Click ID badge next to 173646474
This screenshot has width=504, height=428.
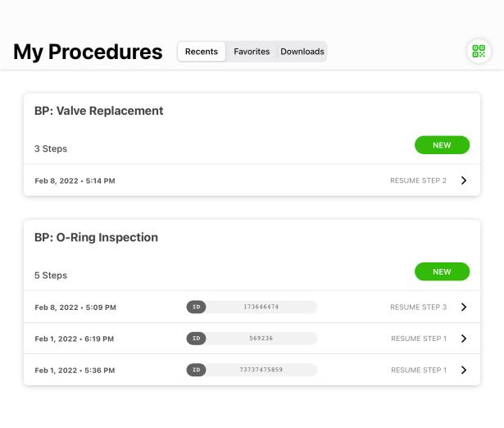click(196, 307)
